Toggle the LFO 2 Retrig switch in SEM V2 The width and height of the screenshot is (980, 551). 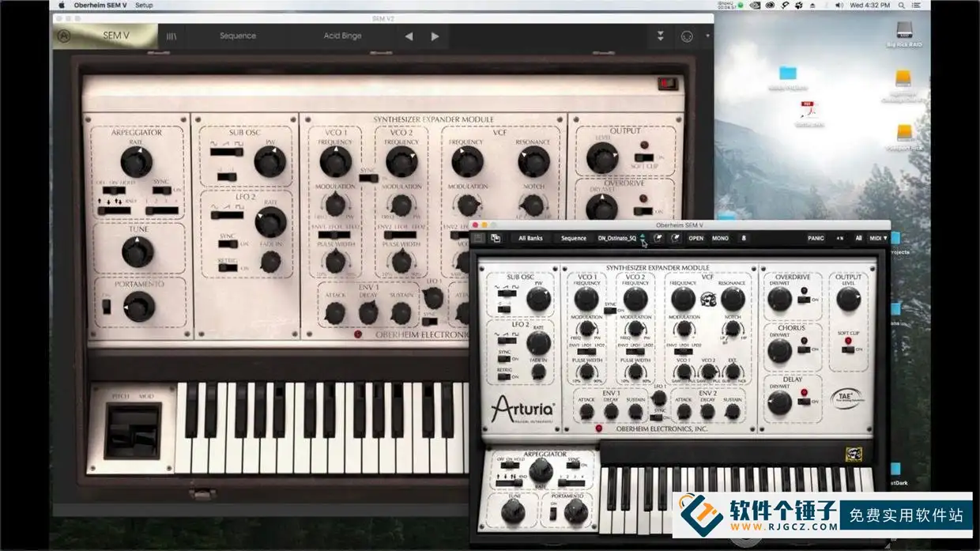[228, 267]
